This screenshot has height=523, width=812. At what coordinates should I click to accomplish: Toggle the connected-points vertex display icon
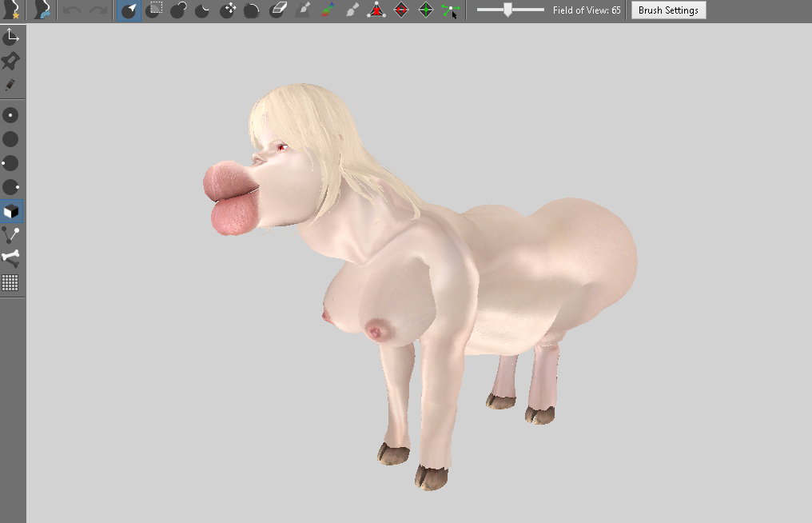point(11,235)
